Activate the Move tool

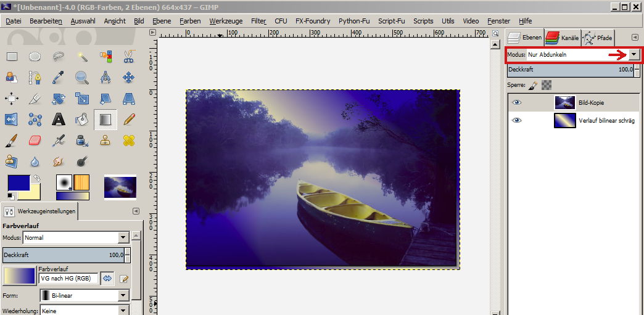(x=129, y=77)
